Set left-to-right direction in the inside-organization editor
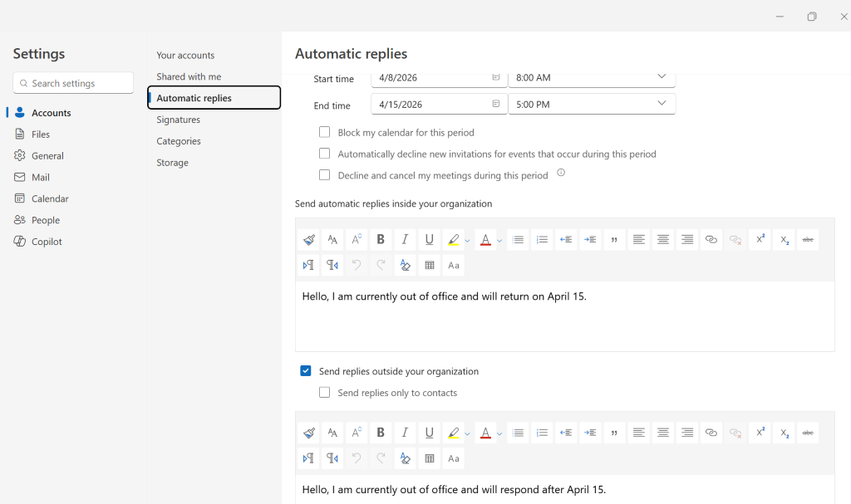Viewport: 851px width, 504px height. (309, 265)
